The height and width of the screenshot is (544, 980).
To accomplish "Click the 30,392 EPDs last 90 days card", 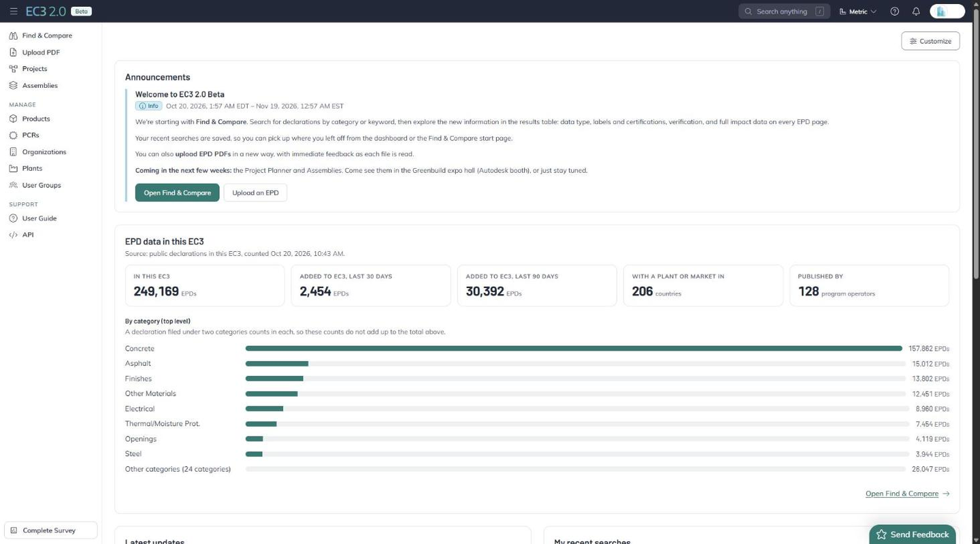I will pos(537,285).
